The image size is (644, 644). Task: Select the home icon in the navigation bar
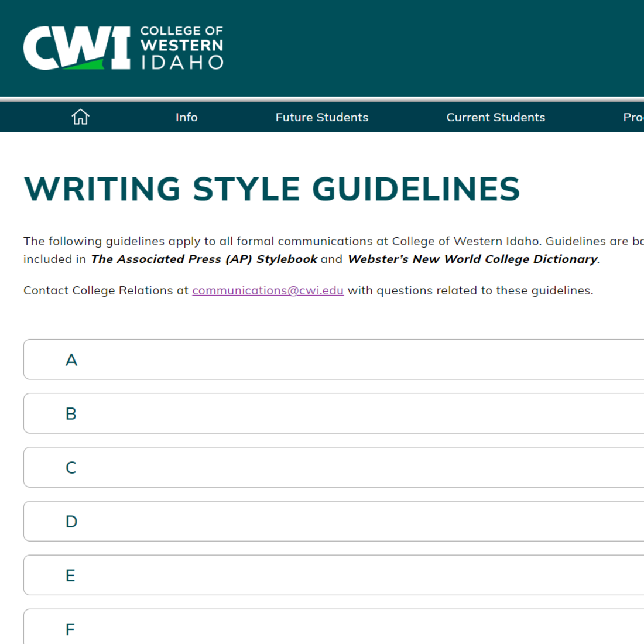point(80,117)
